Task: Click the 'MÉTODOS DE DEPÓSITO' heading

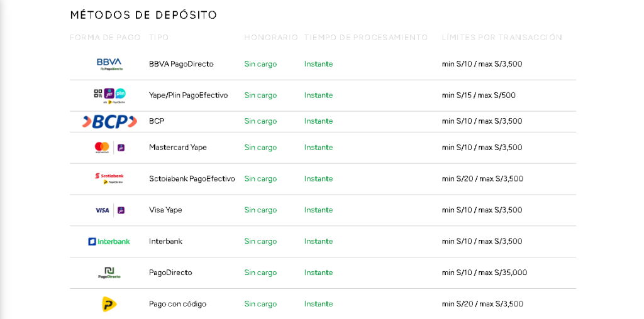Action: coord(143,15)
